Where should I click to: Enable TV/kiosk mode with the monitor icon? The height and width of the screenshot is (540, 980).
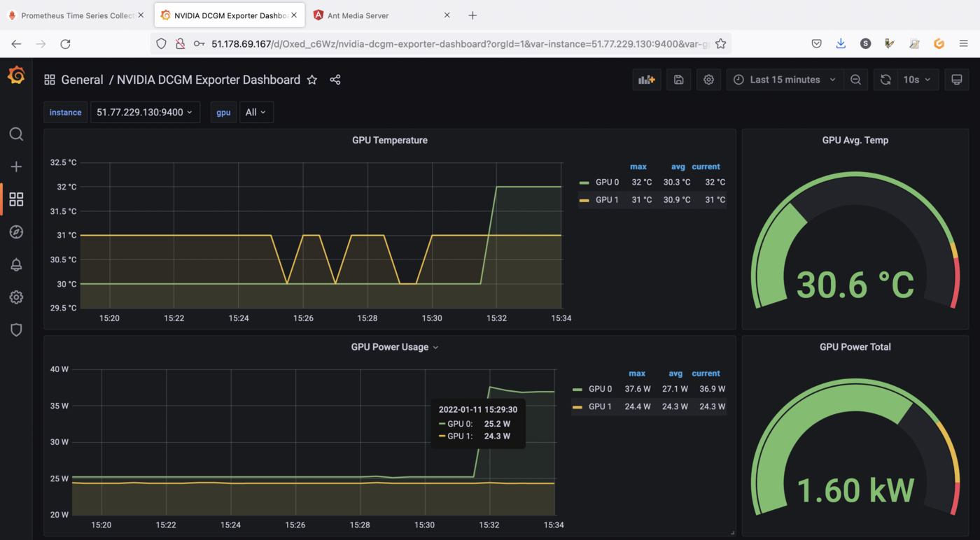956,79
